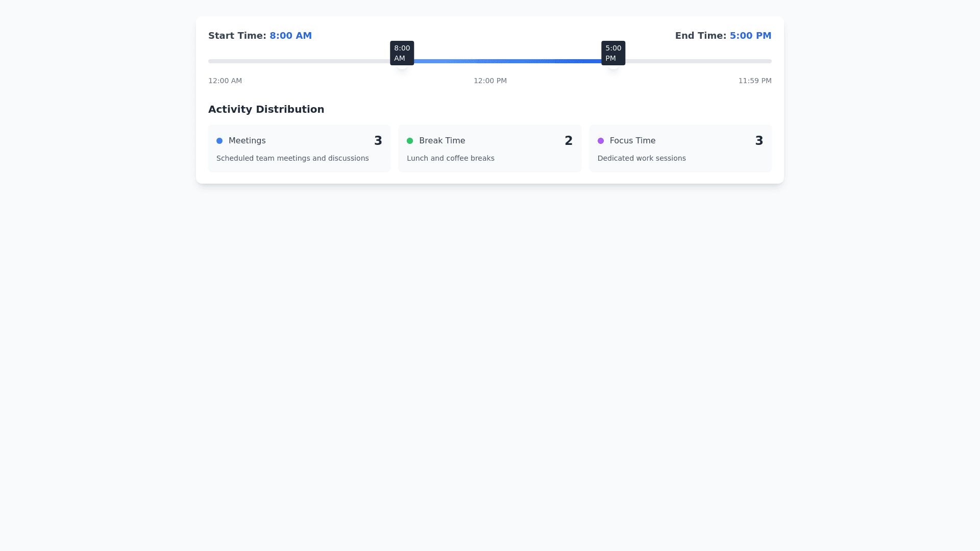Click the Start Time 8:00 AM value
This screenshot has width=980, height=551.
tap(290, 36)
